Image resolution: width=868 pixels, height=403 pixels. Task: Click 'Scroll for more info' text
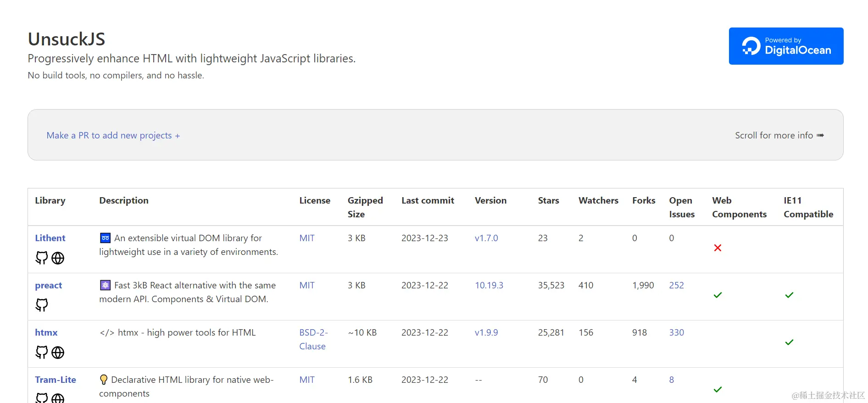779,136
